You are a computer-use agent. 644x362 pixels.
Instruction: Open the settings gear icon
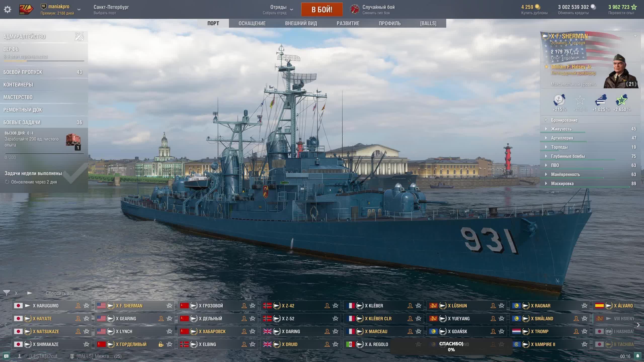click(8, 10)
